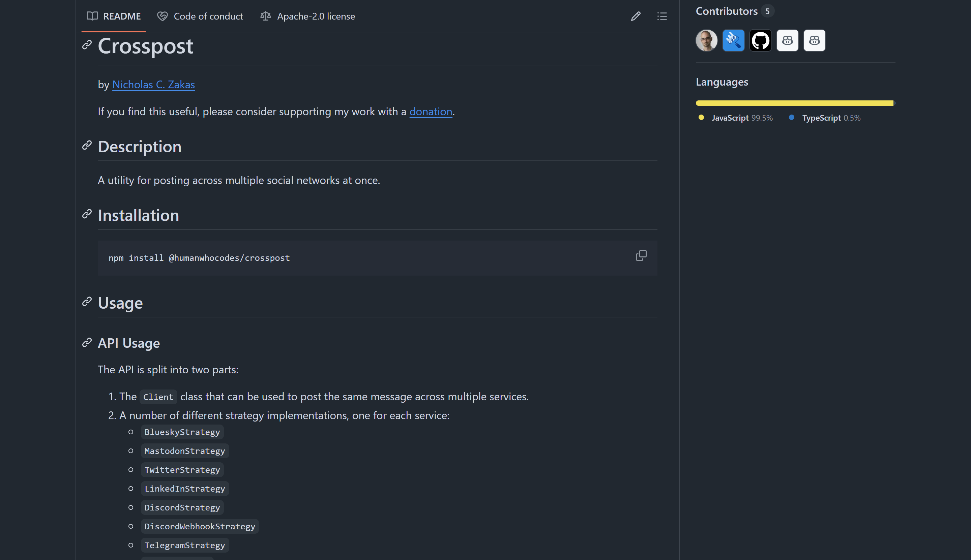Image resolution: width=971 pixels, height=560 pixels.
Task: Click the anchor link icon beside Usage
Action: (x=87, y=302)
